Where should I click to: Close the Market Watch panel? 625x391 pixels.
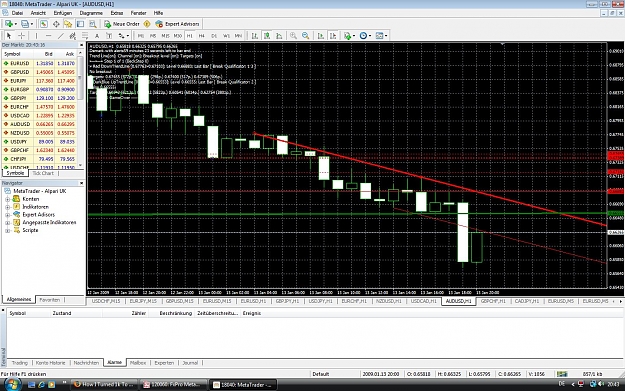[81, 45]
